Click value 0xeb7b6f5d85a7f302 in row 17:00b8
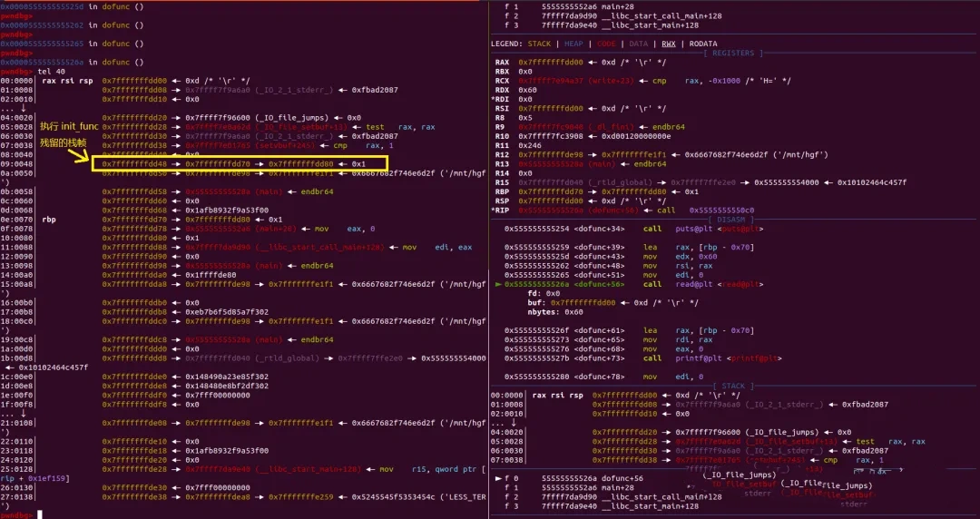Screen dimensions: 980x519 (227, 312)
